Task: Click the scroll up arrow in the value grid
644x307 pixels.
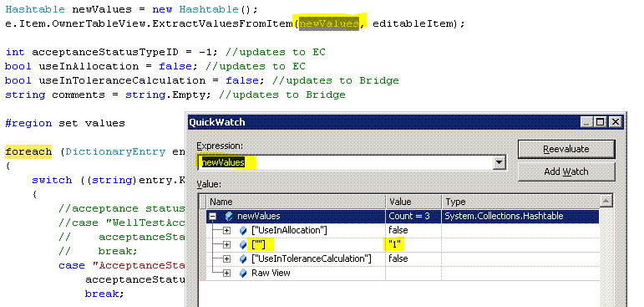Action: (x=606, y=202)
